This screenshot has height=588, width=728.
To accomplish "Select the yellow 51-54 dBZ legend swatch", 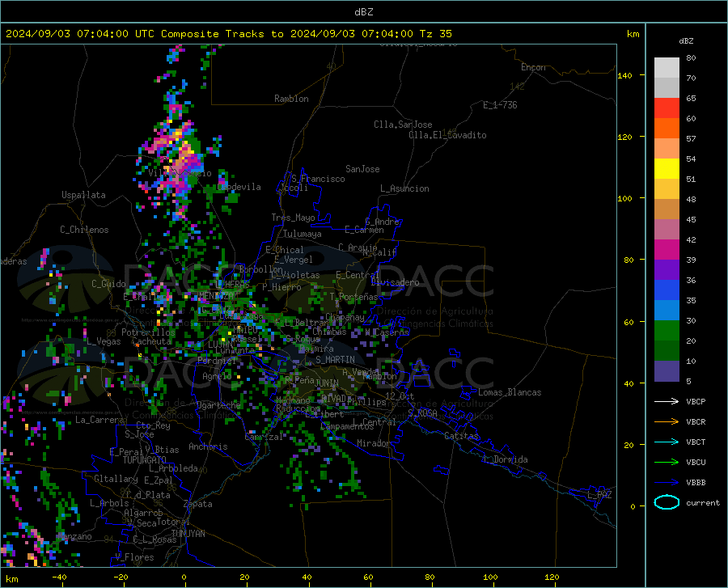I will tap(667, 169).
